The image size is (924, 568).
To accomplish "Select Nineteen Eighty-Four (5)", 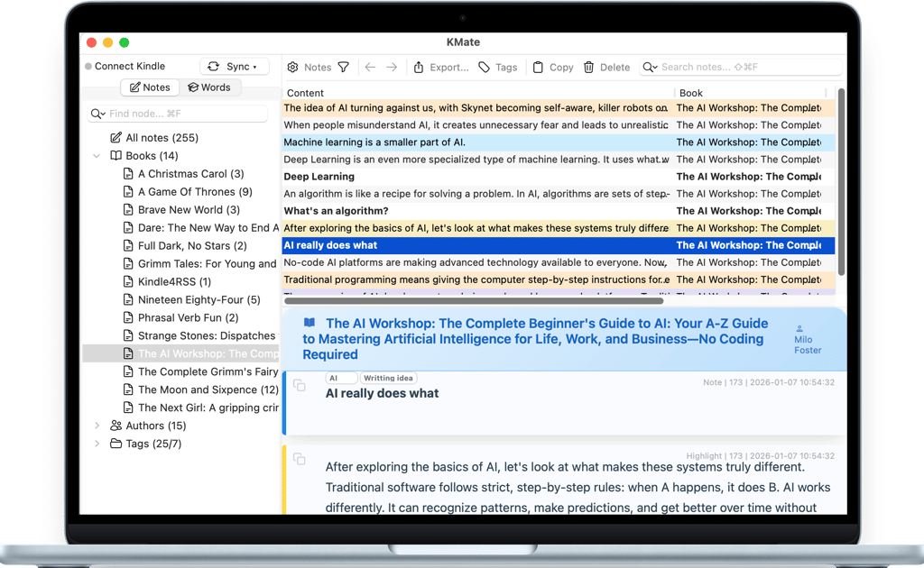I will (199, 299).
